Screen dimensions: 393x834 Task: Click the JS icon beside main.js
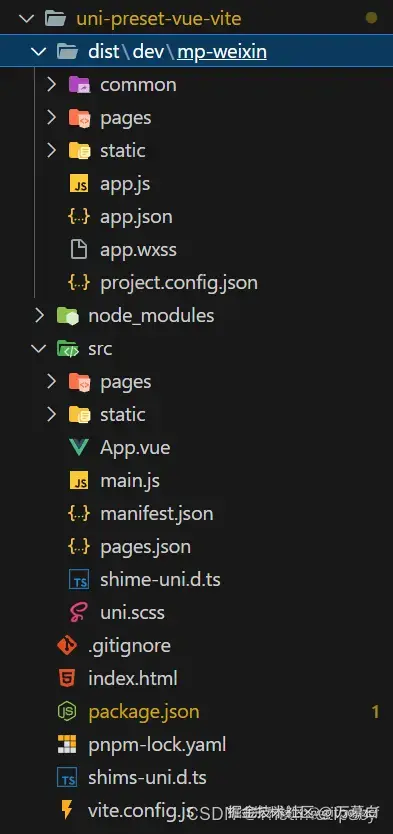coord(79,480)
